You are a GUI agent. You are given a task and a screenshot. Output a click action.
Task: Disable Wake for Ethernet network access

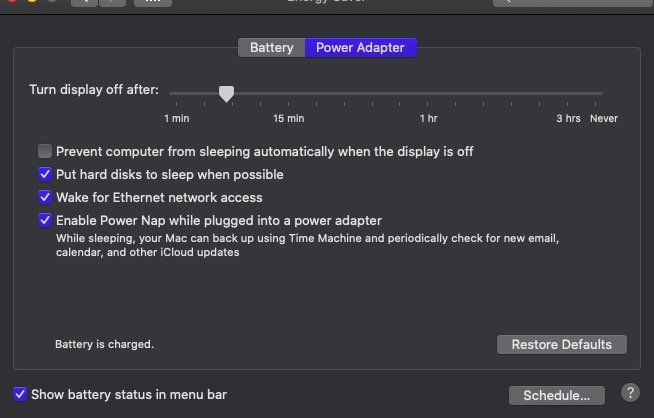[x=45, y=197]
